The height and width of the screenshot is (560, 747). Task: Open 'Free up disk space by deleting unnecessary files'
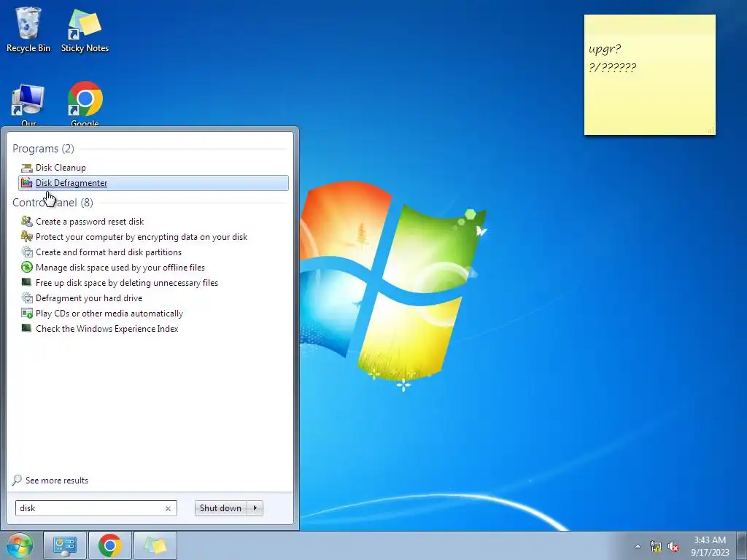[127, 283]
